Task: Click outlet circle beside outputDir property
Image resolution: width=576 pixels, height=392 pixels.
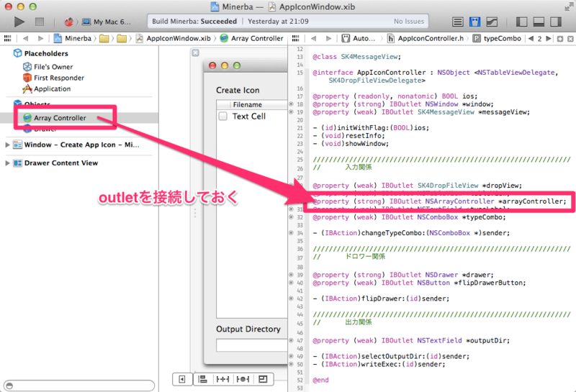Action: point(291,340)
